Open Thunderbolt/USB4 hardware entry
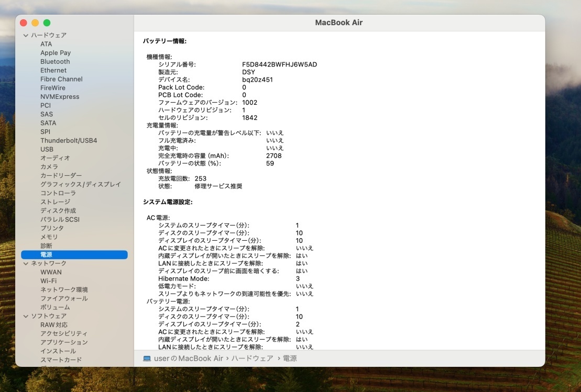581x392 pixels. click(x=69, y=141)
